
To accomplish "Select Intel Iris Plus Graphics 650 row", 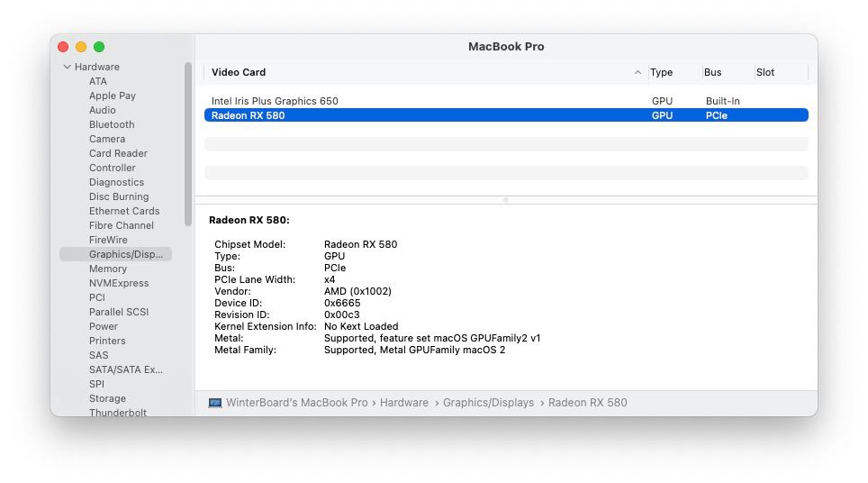I will pos(506,101).
